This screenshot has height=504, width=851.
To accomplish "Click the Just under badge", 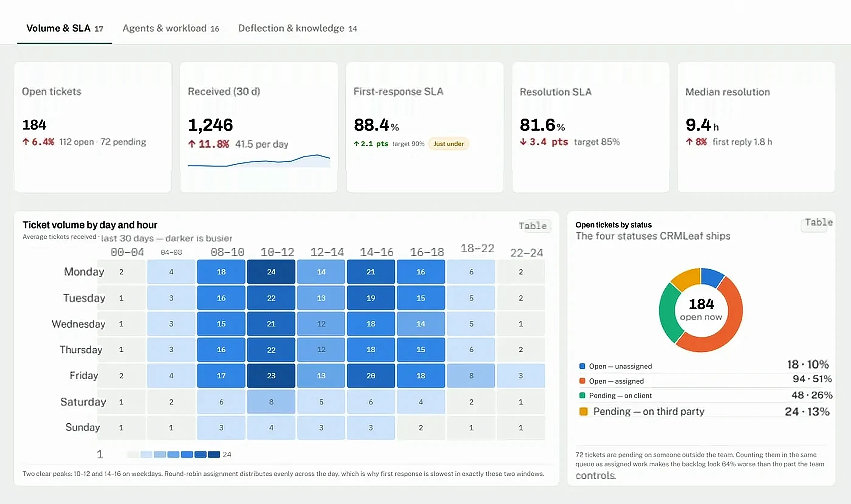I will click(x=448, y=144).
